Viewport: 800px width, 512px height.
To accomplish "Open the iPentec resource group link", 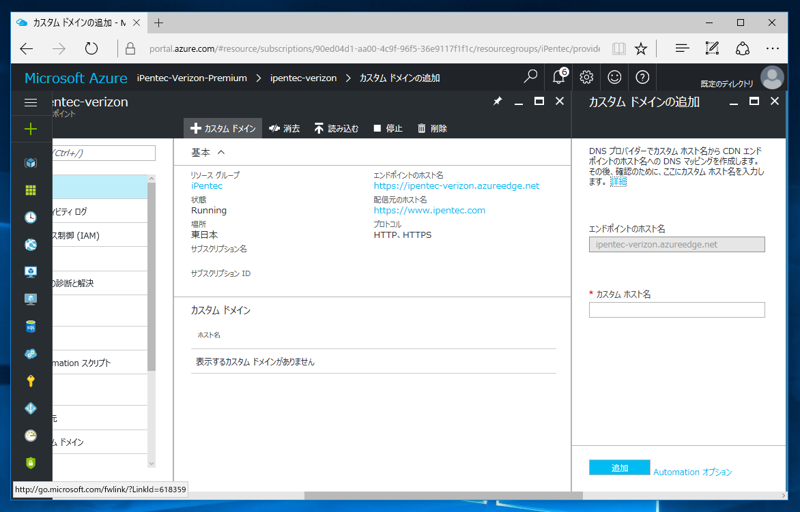I will 207,186.
